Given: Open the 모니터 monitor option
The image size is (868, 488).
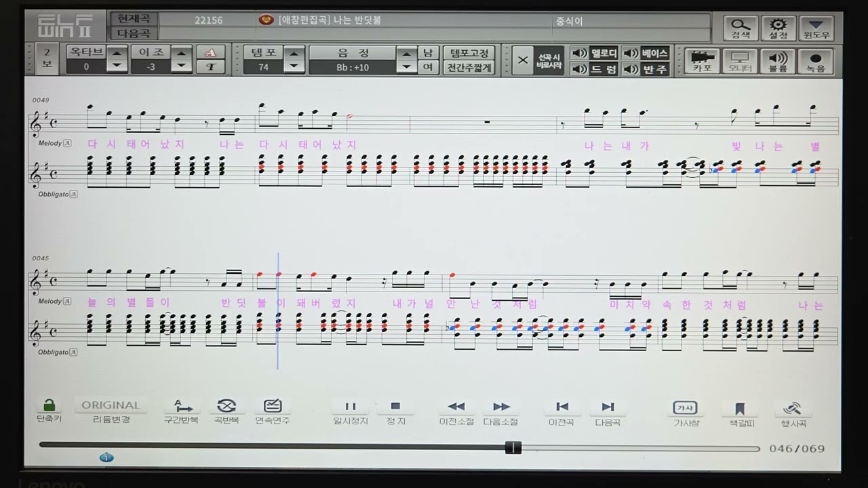Looking at the screenshot, I should (x=740, y=61).
